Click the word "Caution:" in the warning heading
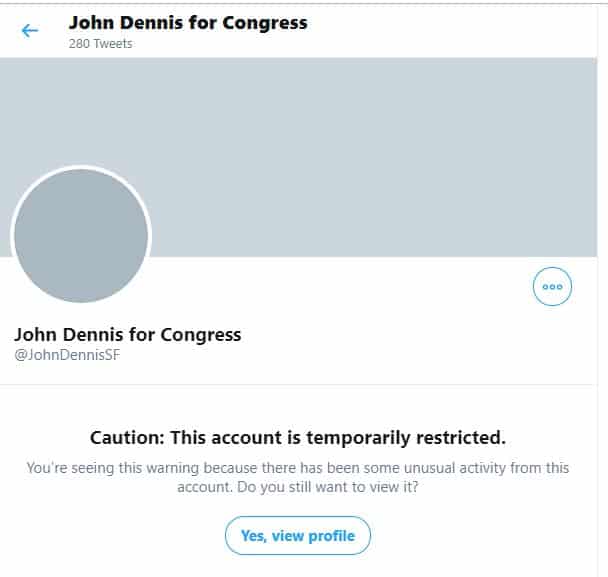The image size is (608, 577). tap(127, 438)
